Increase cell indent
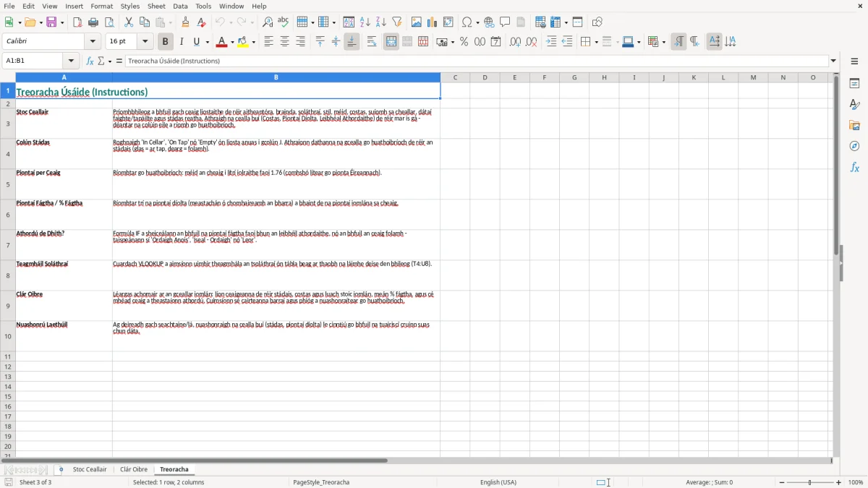Image resolution: width=868 pixels, height=488 pixels. pos(551,42)
